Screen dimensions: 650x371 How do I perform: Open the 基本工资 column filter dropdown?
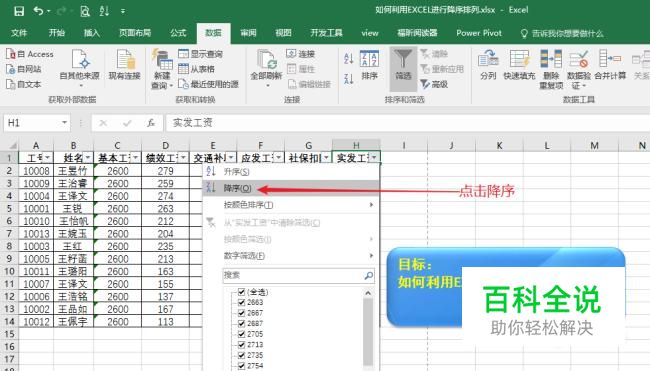click(x=136, y=158)
